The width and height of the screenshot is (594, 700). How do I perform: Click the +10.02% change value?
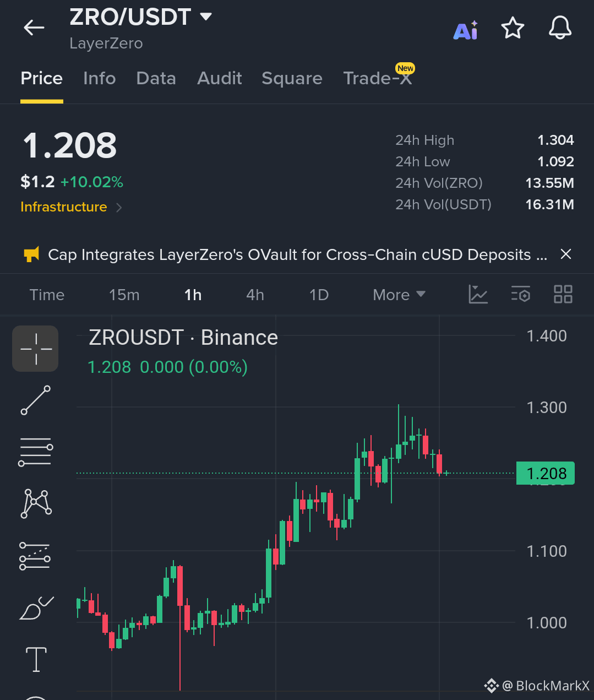pyautogui.click(x=92, y=182)
